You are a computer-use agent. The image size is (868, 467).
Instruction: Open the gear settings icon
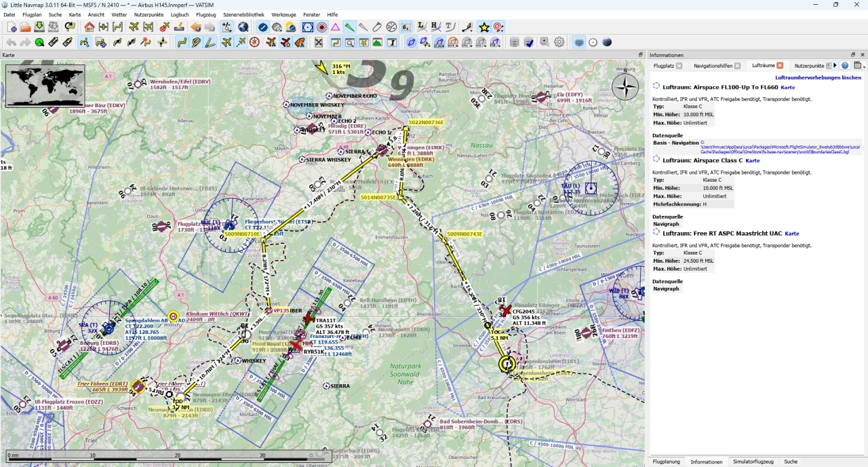point(559,42)
